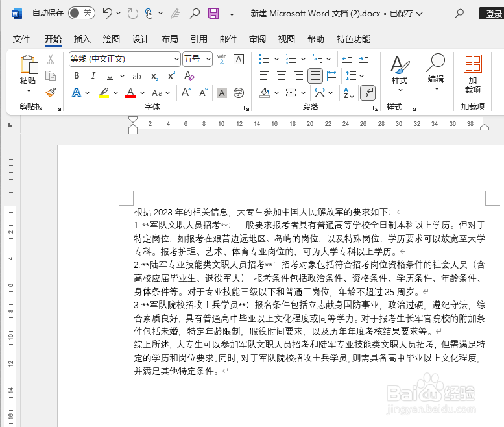
Task: Switch to the 布局 tab
Action: 170,39
